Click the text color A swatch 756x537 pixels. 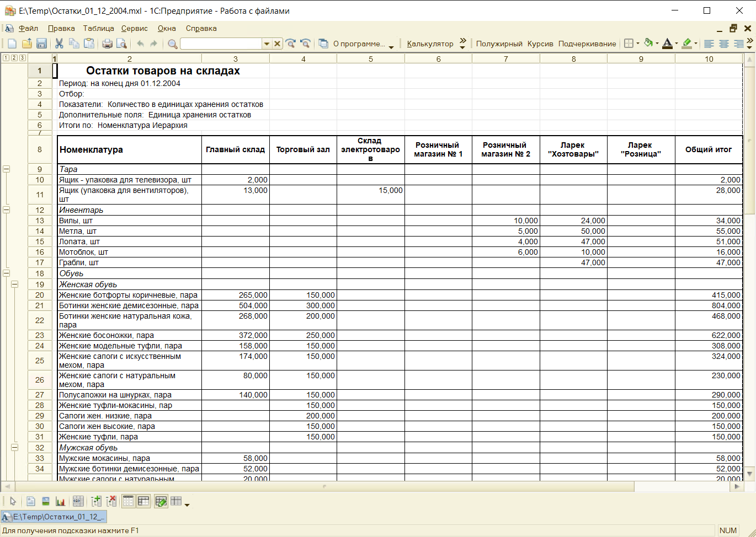point(667,44)
